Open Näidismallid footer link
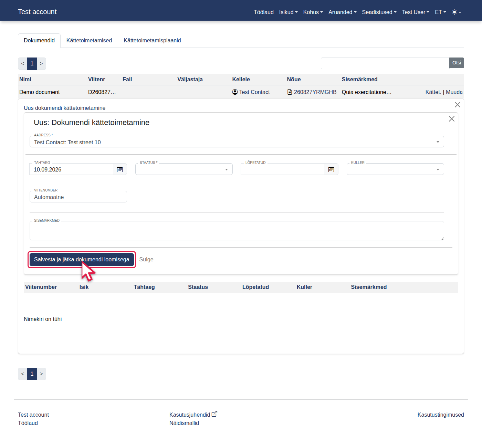 [x=184, y=423]
